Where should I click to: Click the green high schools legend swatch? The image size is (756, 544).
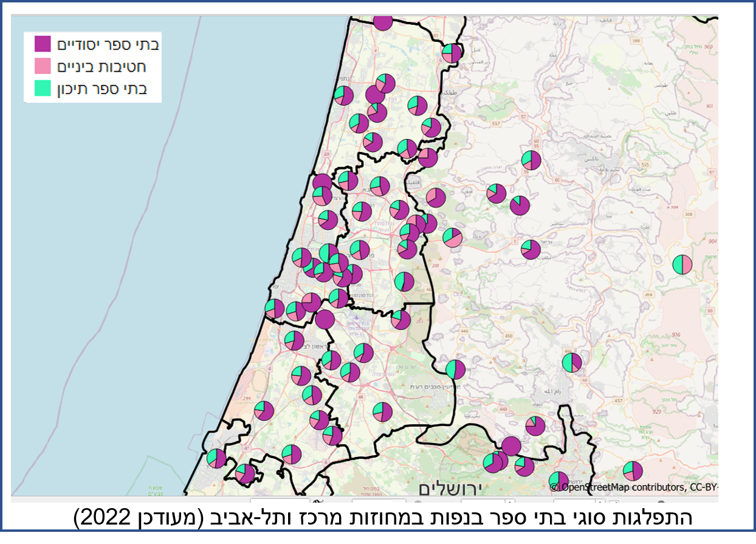[43, 88]
